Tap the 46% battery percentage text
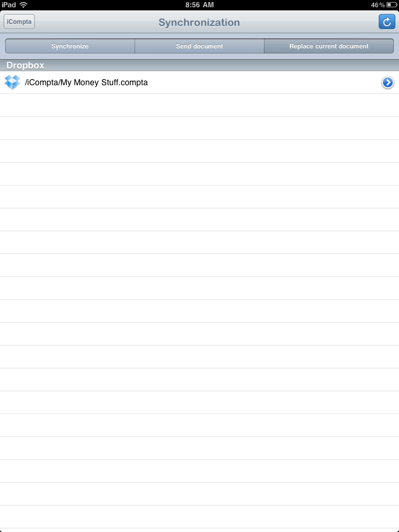399x532 pixels. point(378,5)
